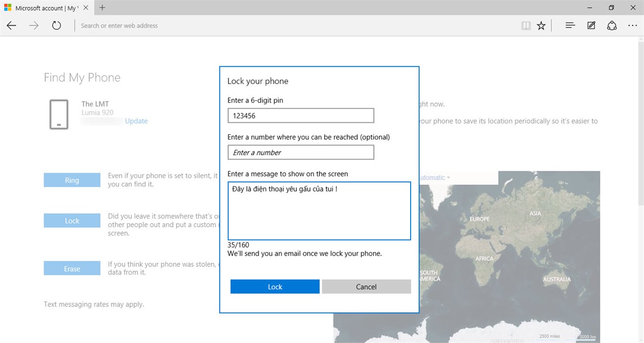The image size is (644, 343).
Task: Open a new tab with plus button
Action: coord(103,8)
